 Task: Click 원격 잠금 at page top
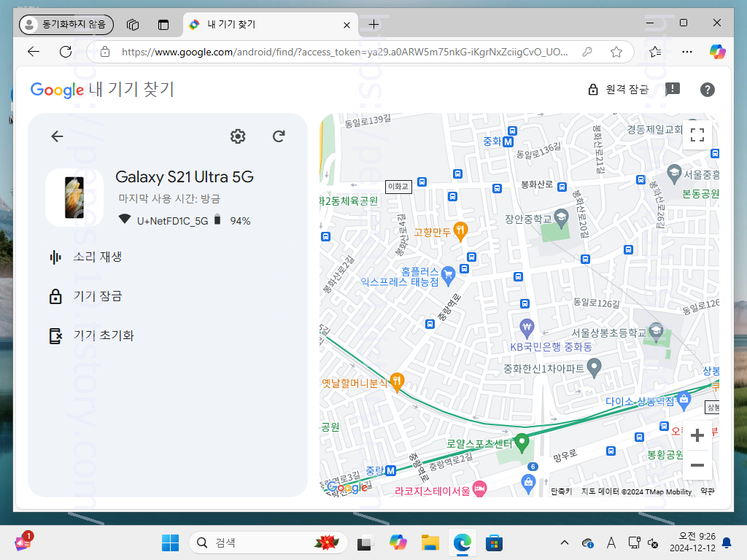click(x=619, y=90)
